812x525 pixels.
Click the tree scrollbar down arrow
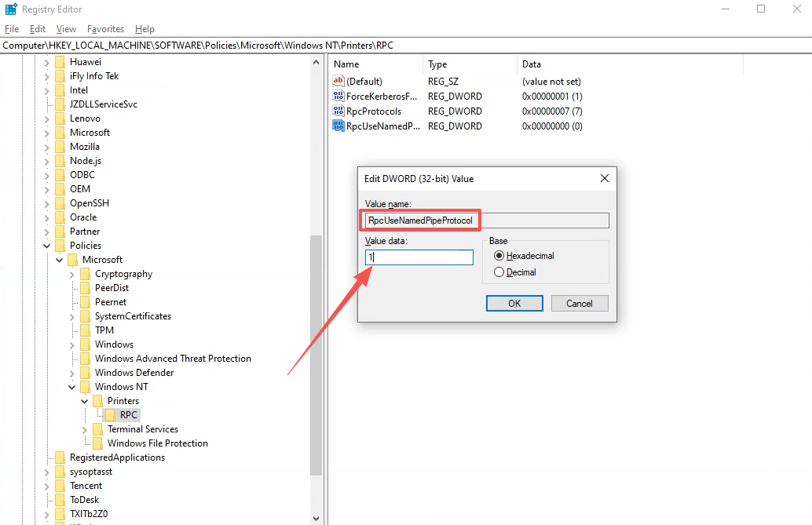(316, 518)
